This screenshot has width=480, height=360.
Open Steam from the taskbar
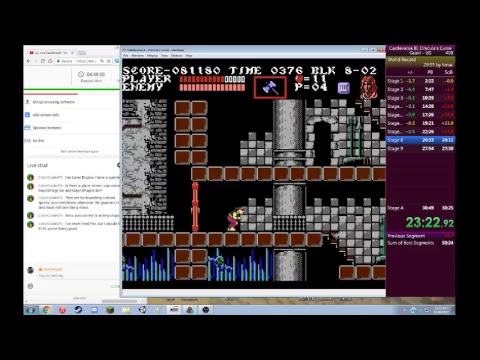click(78, 310)
